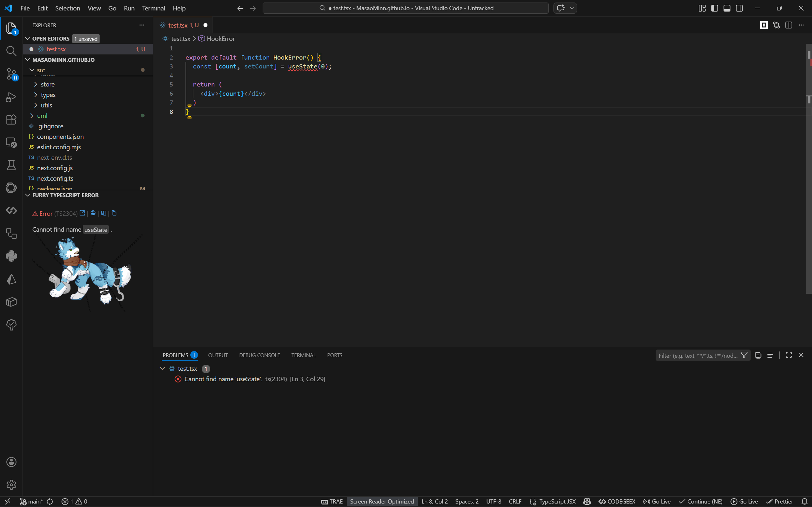Collapse the OPEN EDITORS section
The width and height of the screenshot is (812, 507).
pyautogui.click(x=28, y=38)
